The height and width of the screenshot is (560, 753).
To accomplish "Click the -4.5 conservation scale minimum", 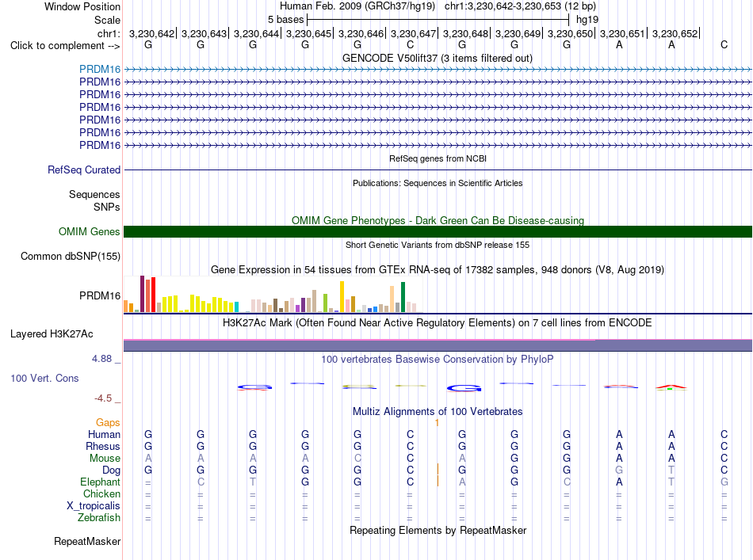I will [x=103, y=398].
